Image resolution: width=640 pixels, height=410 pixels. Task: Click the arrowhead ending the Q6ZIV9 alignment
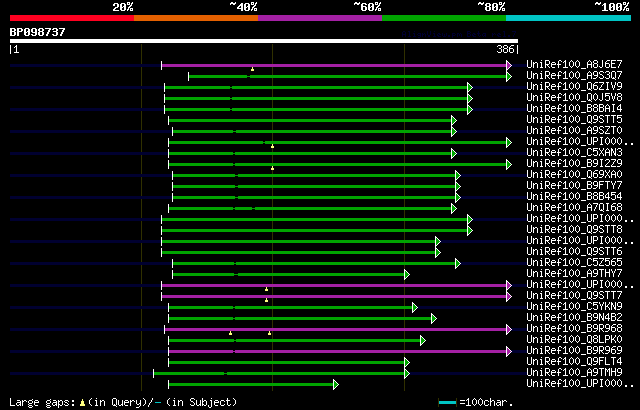[470, 87]
